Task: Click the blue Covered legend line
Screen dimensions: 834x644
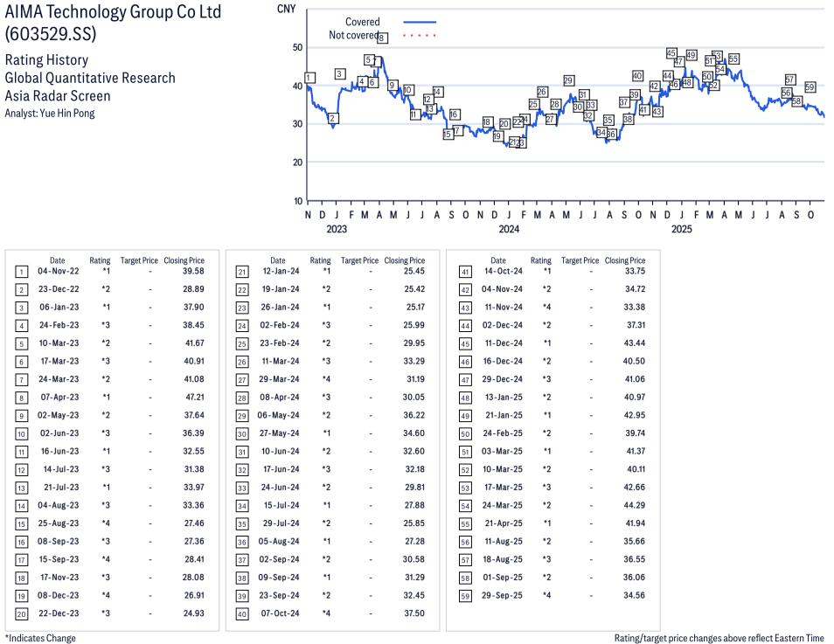Action: (420, 22)
